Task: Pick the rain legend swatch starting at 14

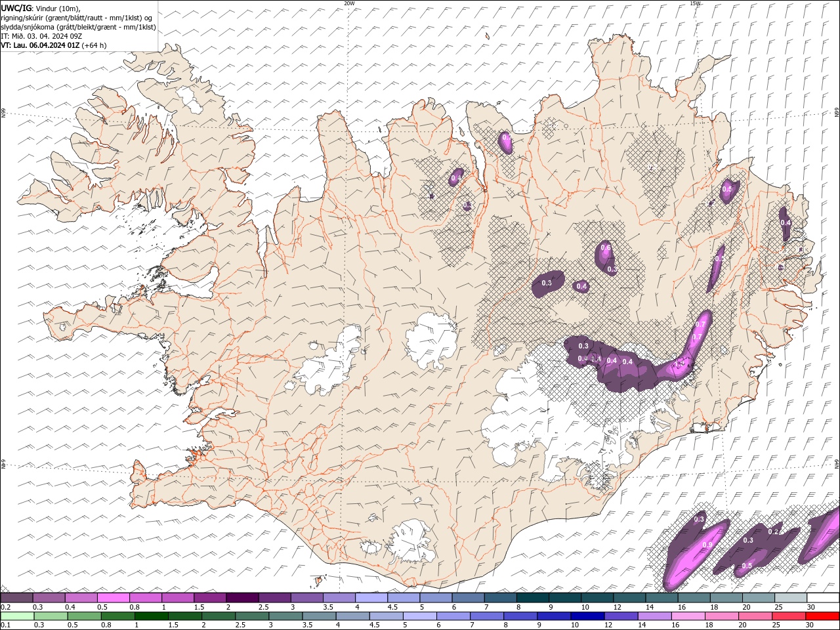Action: click(x=655, y=616)
